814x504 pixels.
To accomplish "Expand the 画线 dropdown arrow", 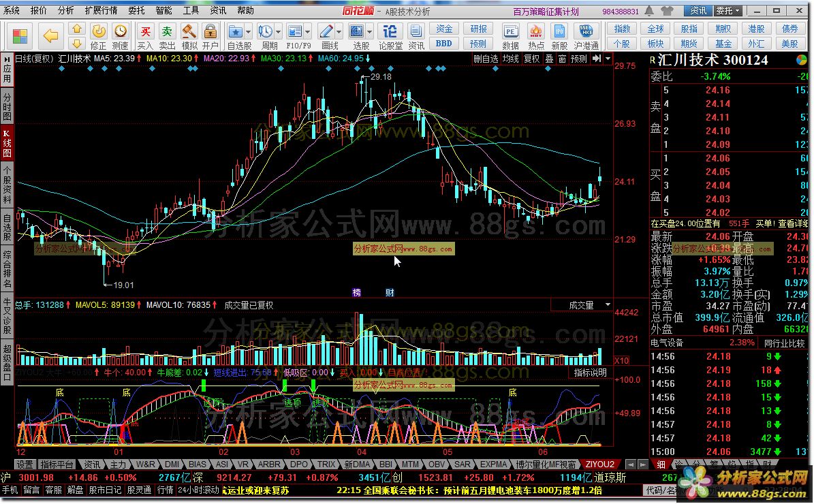I will 339,31.
